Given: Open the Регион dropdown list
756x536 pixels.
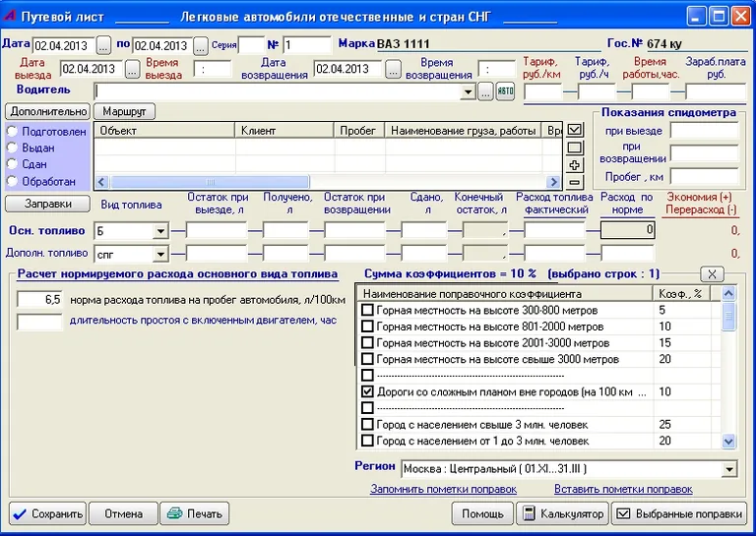Looking at the screenshot, I should tap(729, 469).
